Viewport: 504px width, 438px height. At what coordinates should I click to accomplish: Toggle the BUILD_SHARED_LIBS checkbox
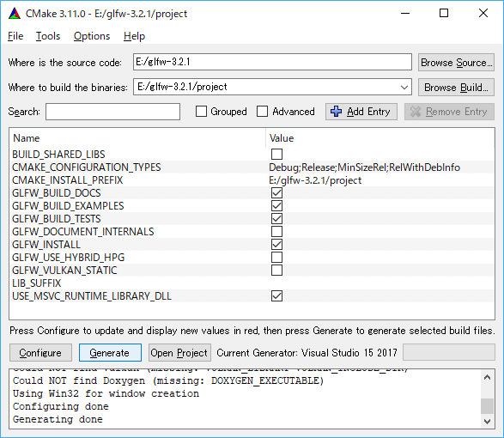tap(276, 155)
